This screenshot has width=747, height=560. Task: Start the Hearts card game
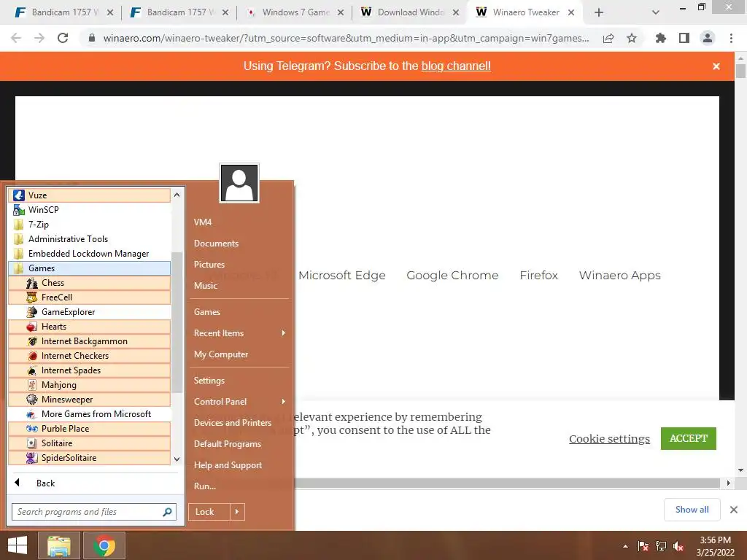coord(89,327)
